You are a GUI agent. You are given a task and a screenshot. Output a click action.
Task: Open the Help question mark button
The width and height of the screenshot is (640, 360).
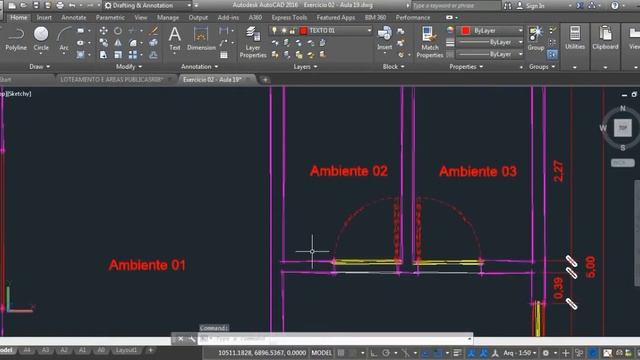(x=615, y=5)
